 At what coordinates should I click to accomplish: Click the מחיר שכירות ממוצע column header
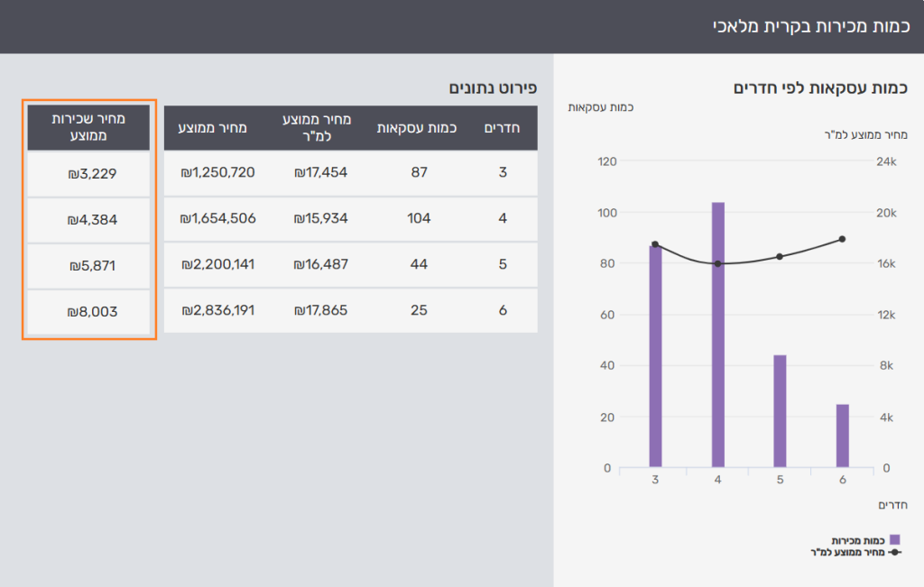coord(88,127)
